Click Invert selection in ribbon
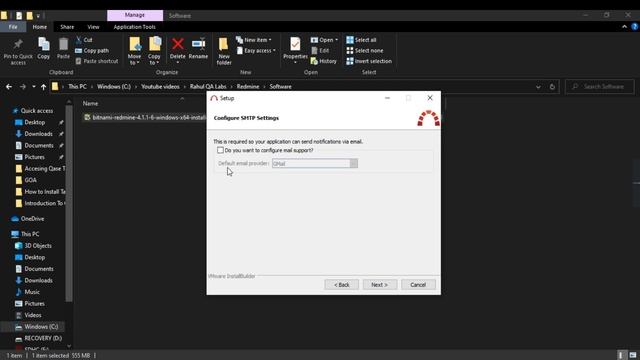 369,61
